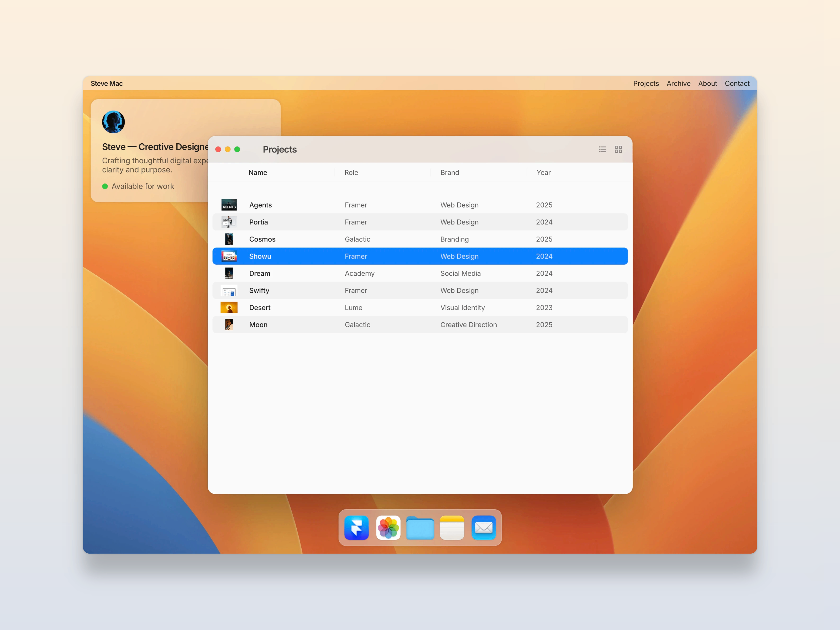Screen dimensions: 840x630
Task: Click Branding in the Cosmos row
Action: (455, 239)
